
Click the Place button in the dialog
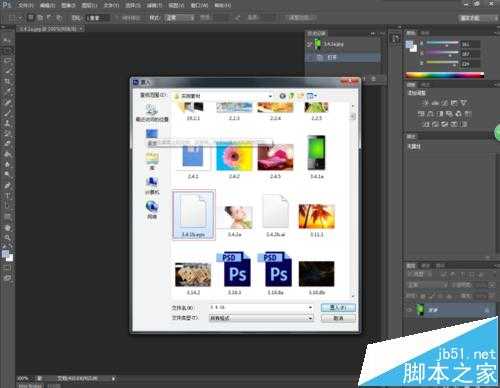tap(338, 307)
